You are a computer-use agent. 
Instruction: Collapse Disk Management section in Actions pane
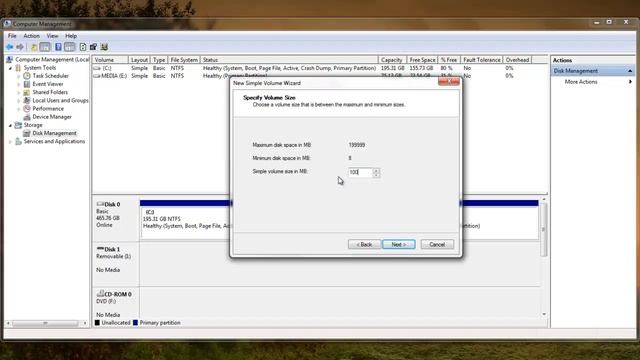click(630, 71)
